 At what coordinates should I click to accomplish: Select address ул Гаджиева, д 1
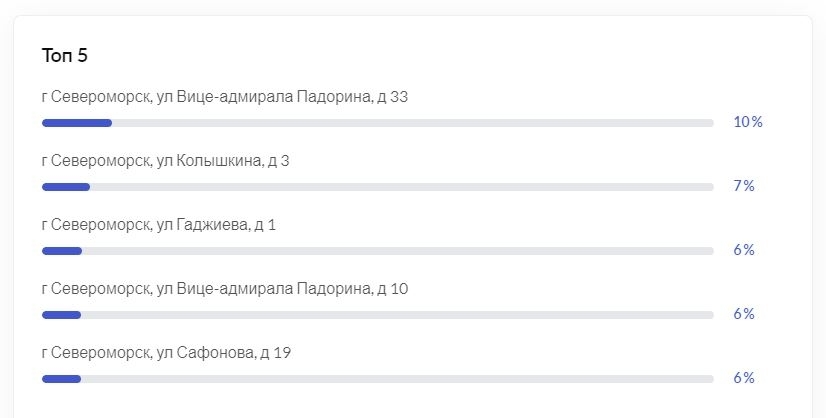tap(159, 225)
